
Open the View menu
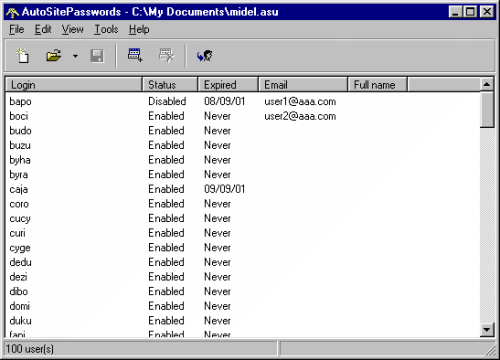point(72,29)
